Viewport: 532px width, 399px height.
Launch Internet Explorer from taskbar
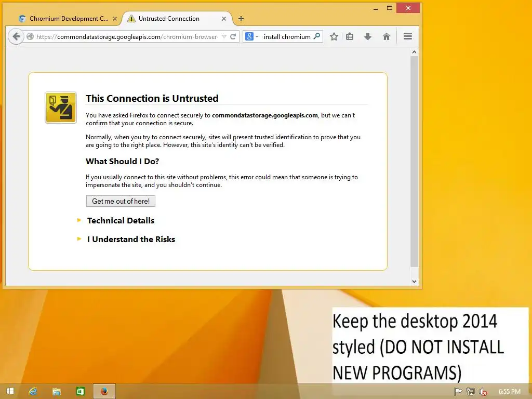(x=33, y=391)
